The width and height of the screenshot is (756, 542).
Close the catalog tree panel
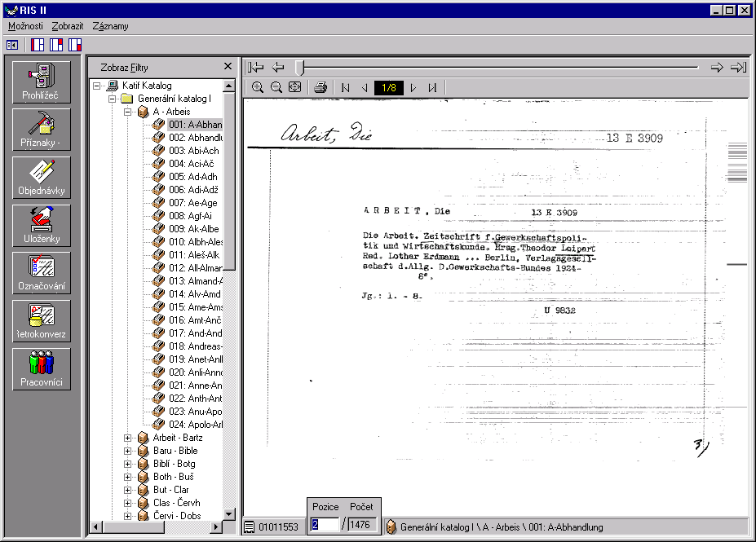pyautogui.click(x=228, y=67)
